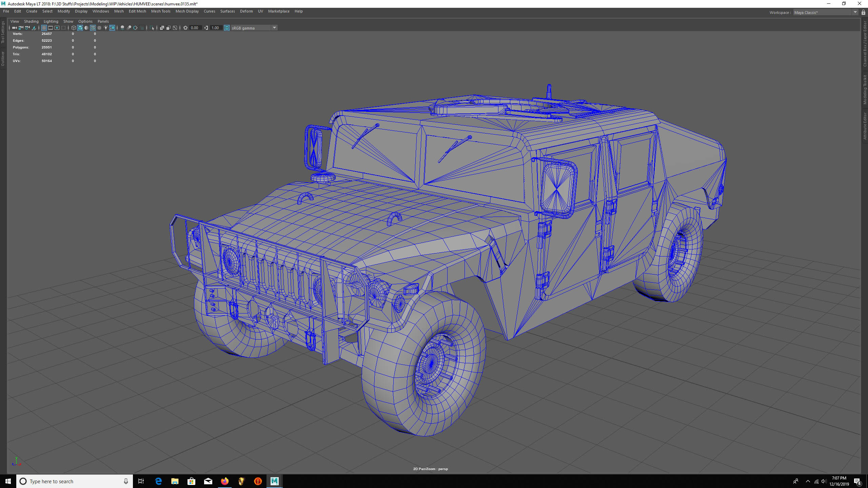The image size is (868, 488).
Task: Open the Mesh Display menu
Action: click(x=187, y=11)
